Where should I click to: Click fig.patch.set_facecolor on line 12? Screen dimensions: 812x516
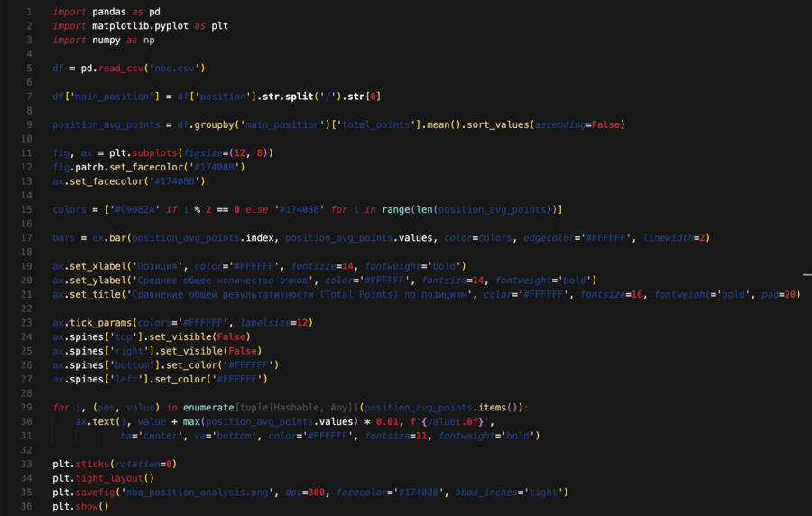(x=118, y=167)
